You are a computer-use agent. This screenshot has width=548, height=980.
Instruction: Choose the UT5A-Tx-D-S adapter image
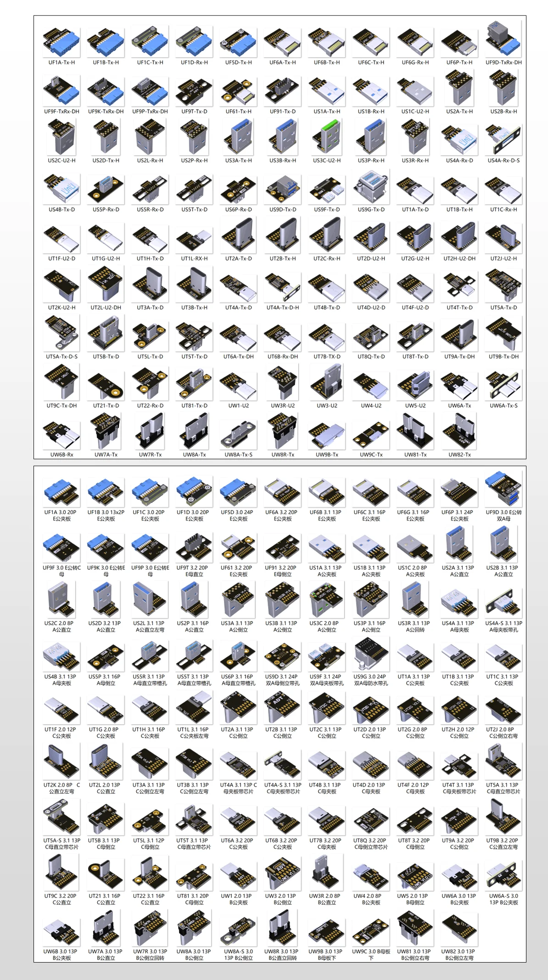click(62, 335)
